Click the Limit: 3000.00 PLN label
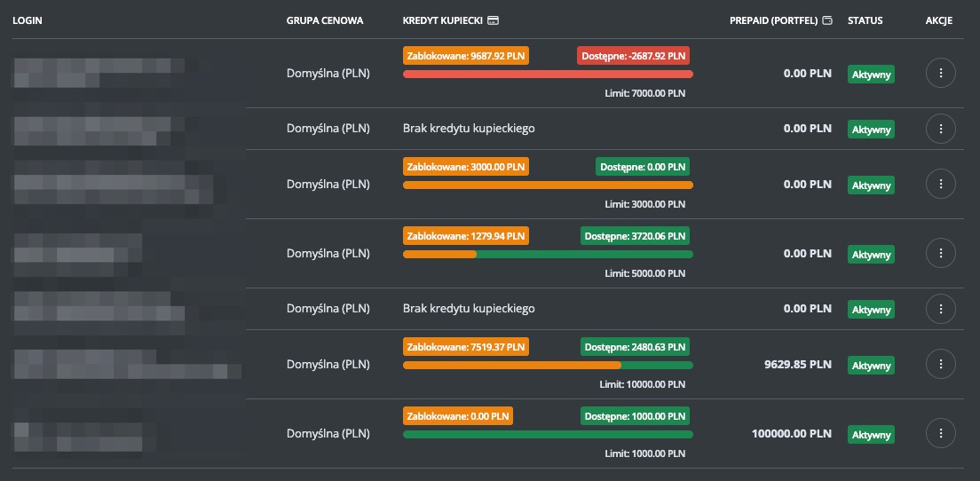Viewport: 980px width, 481px height. 644,204
